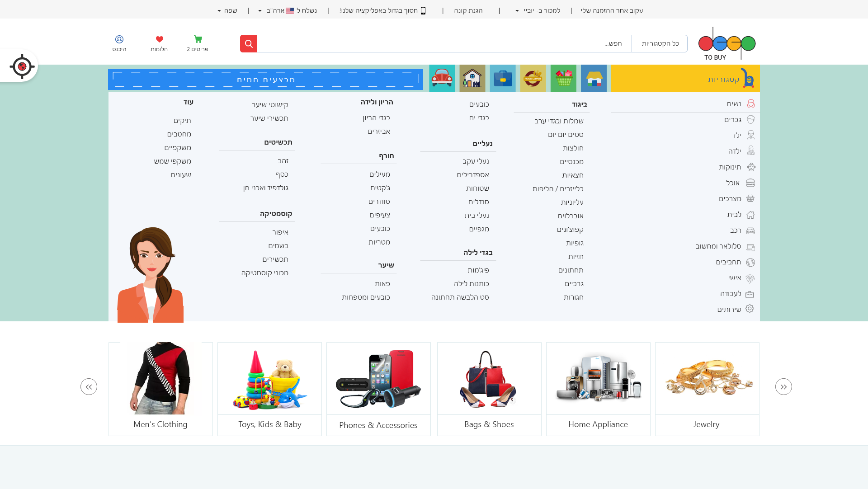This screenshot has width=868, height=489.
Task: Show previous carousel items with left arrow
Action: pos(89,386)
